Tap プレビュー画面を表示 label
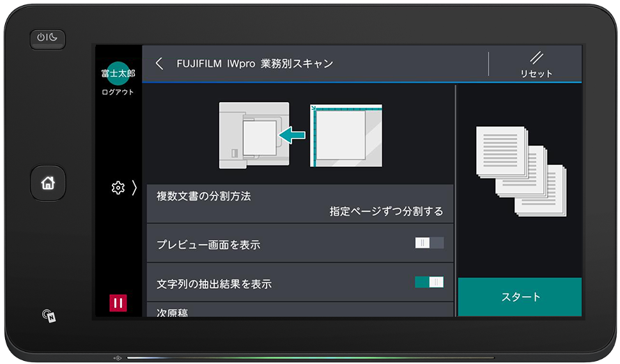620x364 pixels. [x=208, y=245]
